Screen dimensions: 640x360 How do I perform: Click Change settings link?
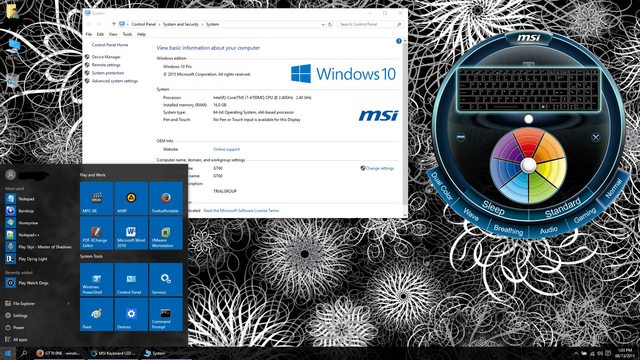(x=380, y=168)
